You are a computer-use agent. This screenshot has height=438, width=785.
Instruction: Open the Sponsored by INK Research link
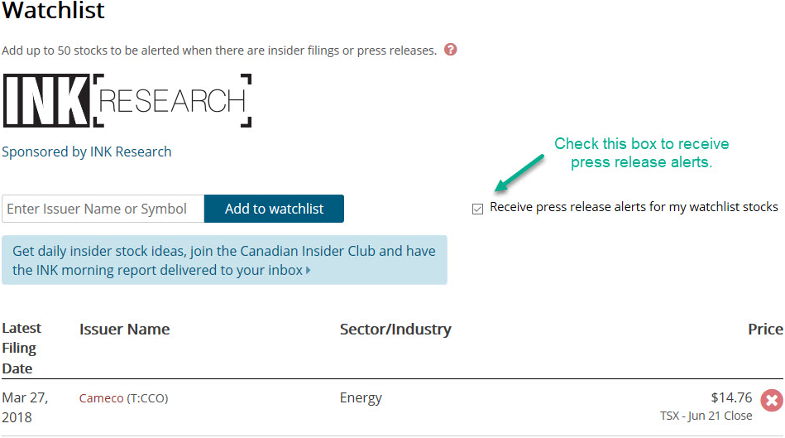click(87, 152)
